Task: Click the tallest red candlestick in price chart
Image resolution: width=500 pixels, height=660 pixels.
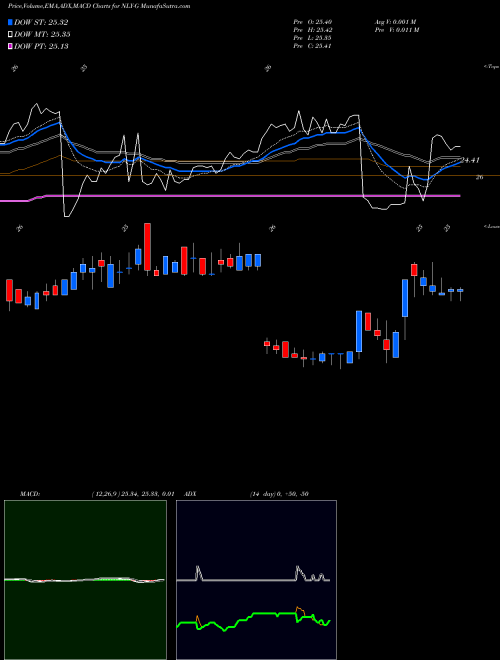Action: pos(147,247)
